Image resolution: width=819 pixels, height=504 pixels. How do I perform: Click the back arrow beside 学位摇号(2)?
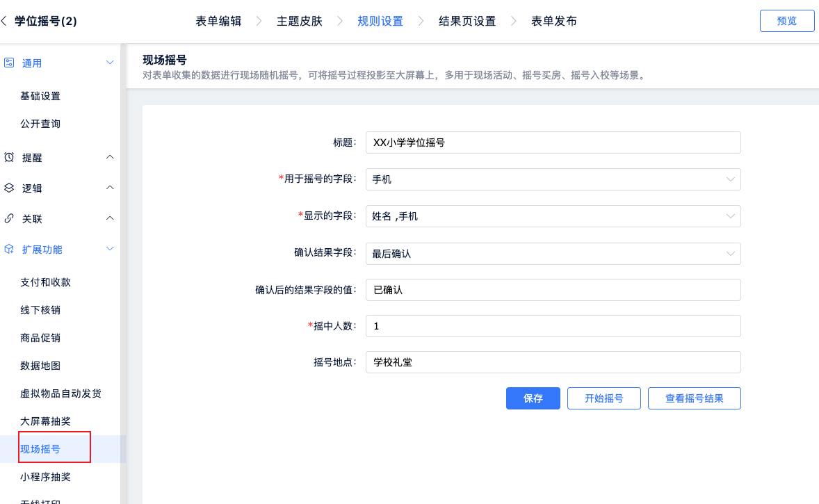[x=4, y=22]
